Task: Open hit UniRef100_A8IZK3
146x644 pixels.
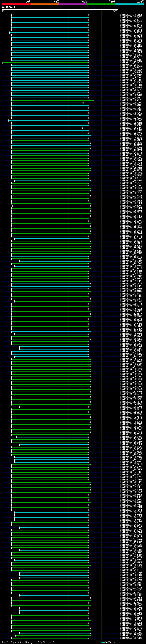Action: point(131,15)
